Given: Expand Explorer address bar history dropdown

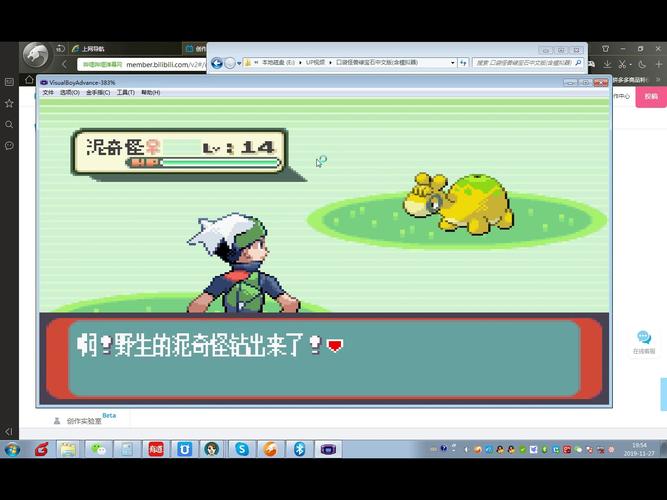Looking at the screenshot, I should (453, 63).
